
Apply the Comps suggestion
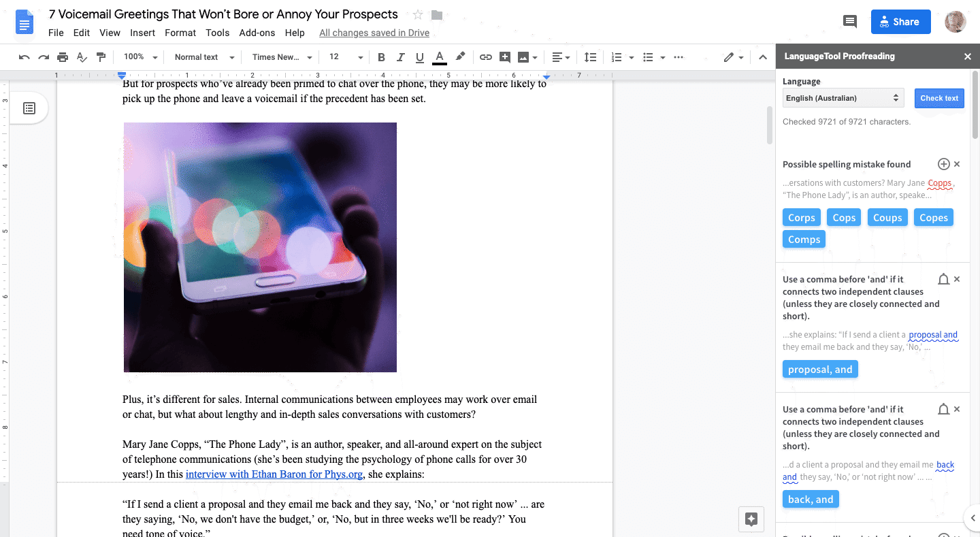804,240
